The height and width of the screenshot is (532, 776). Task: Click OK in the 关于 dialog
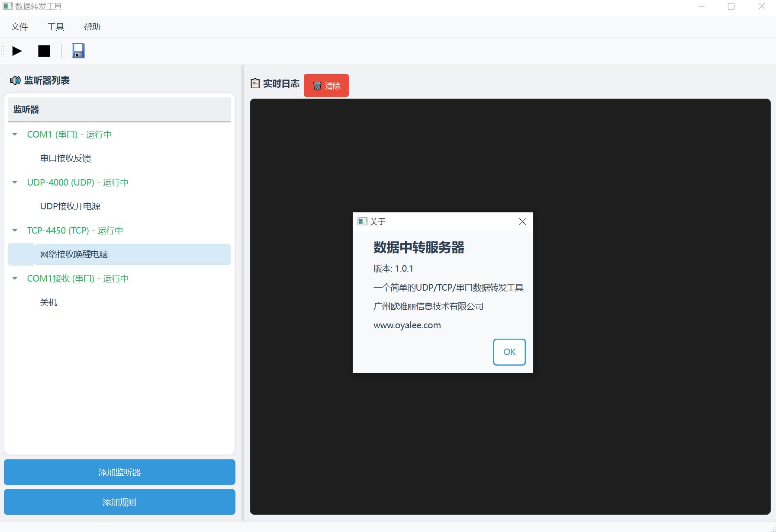coord(509,352)
